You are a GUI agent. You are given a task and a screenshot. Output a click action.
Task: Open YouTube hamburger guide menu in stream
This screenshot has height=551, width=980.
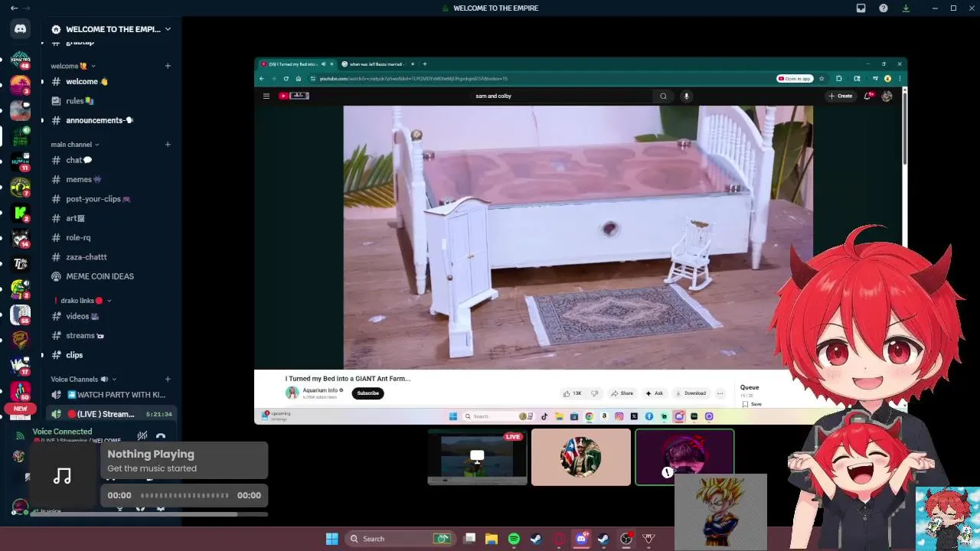[x=266, y=96]
